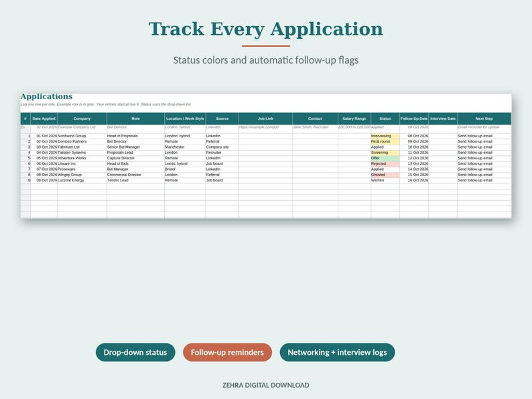
Task: Select the Litware Inc company cell
Action: pyautogui.click(x=82, y=164)
